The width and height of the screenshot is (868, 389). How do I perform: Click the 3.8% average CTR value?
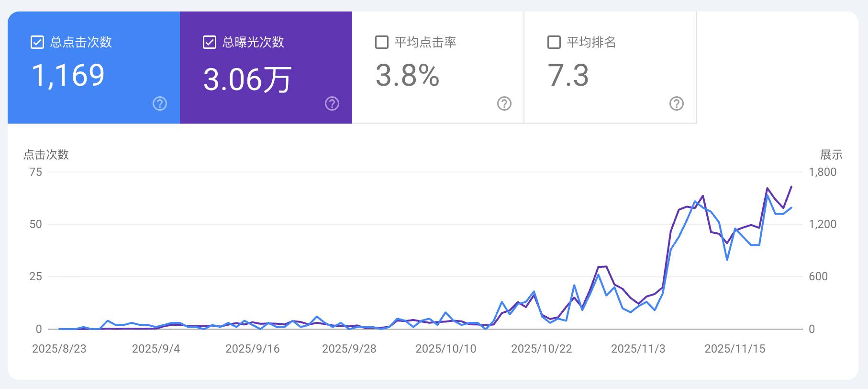[x=407, y=76]
